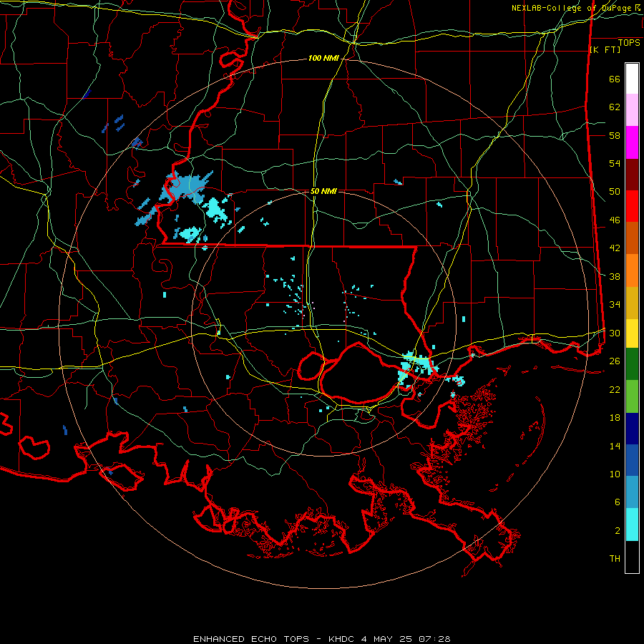Click the white swatch in the tops legend
The height and width of the screenshot is (644, 644).
point(632,79)
